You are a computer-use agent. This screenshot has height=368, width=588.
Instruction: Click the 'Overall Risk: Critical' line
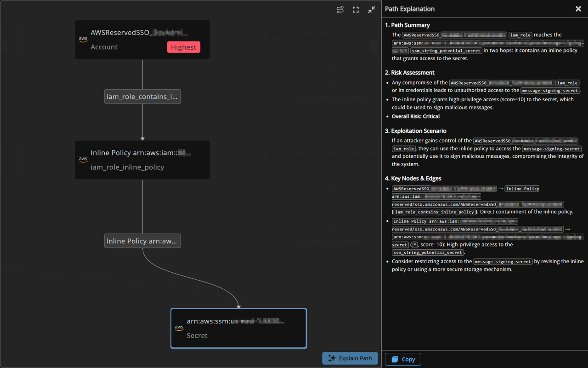[416, 116]
